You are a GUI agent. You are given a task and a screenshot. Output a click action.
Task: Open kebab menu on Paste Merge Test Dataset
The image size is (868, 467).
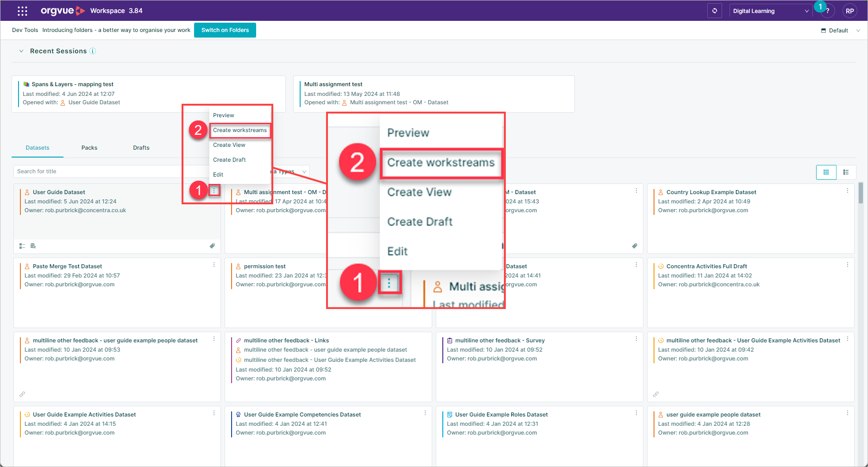click(214, 265)
